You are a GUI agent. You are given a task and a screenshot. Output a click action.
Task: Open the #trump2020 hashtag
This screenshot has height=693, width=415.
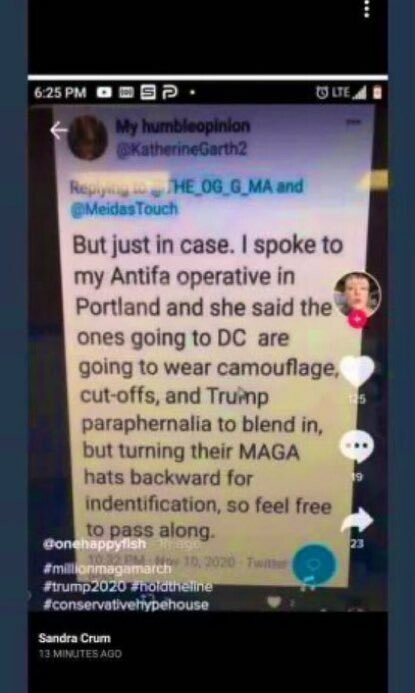[x=85, y=586]
